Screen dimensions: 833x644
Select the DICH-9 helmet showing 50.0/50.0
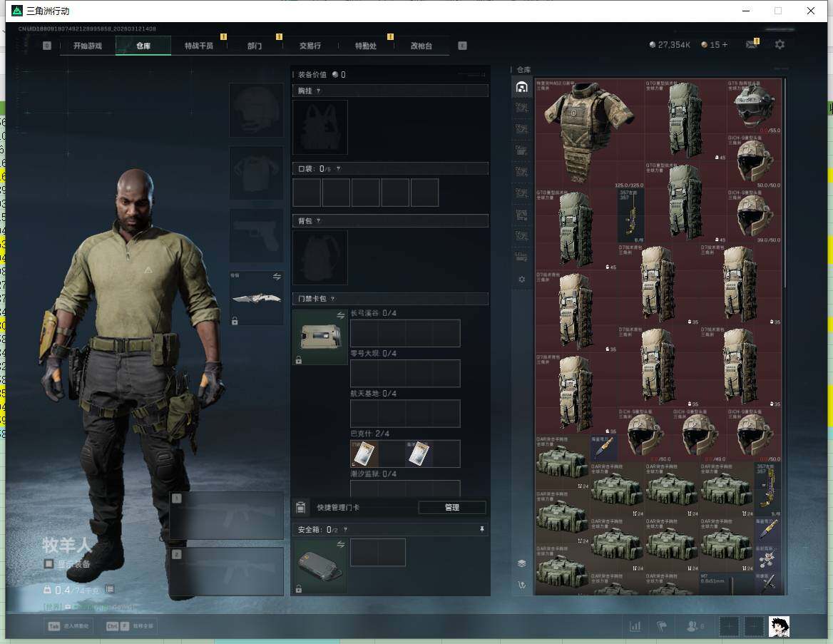754,161
